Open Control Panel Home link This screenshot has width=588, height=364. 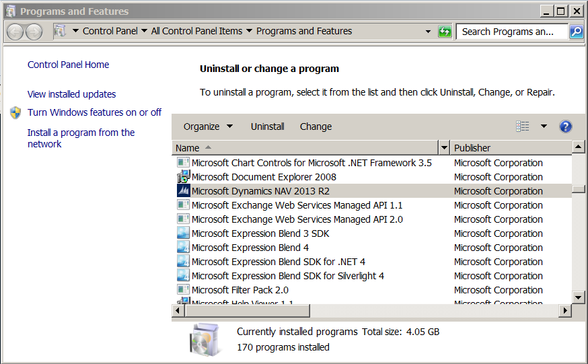pyautogui.click(x=68, y=65)
